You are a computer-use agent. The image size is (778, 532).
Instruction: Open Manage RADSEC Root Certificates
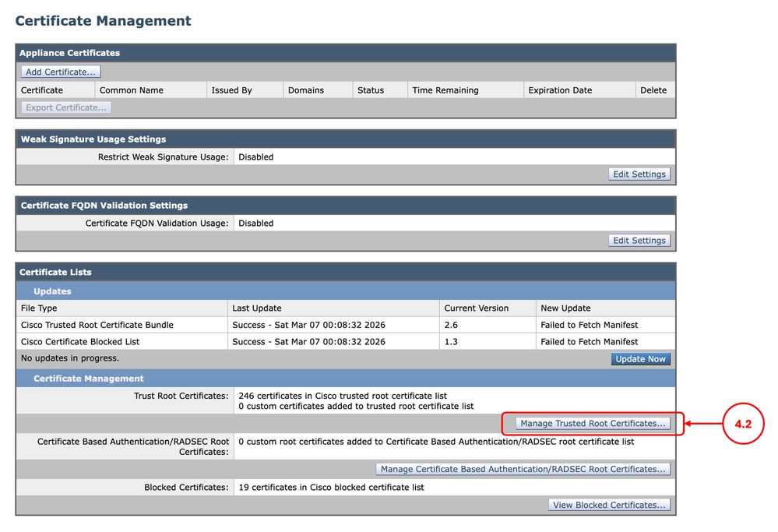pyautogui.click(x=523, y=469)
